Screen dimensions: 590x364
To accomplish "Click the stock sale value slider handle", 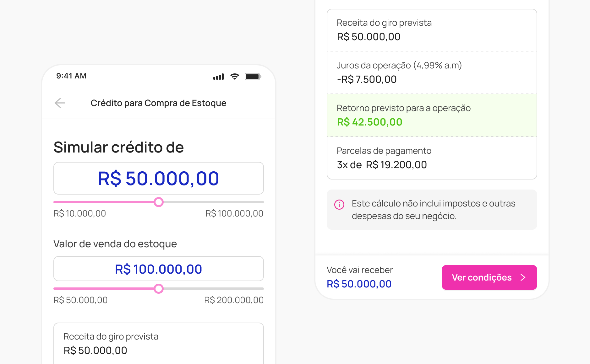I will 159,289.
